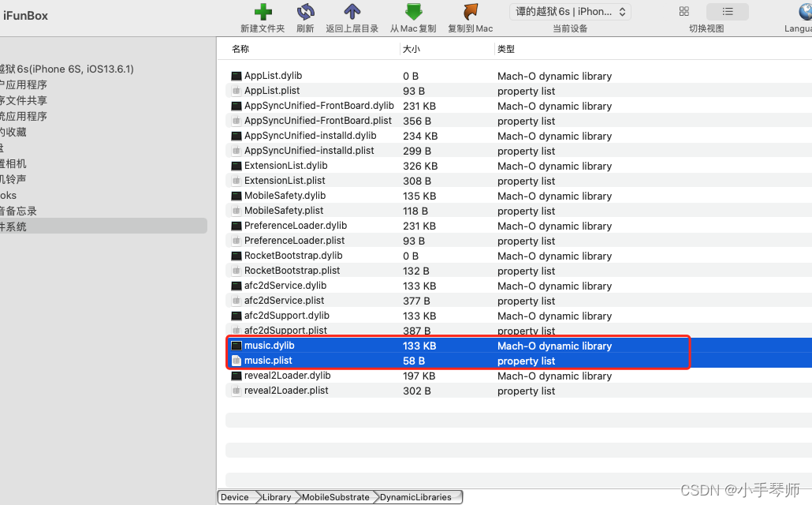
Task: Switch to grid view
Action: click(684, 11)
